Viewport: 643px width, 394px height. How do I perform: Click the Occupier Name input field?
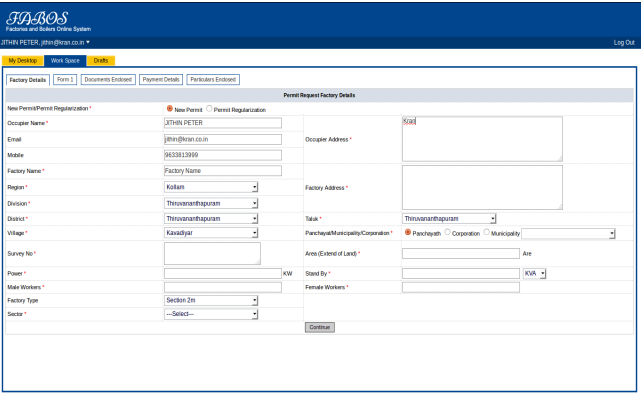tap(223, 123)
